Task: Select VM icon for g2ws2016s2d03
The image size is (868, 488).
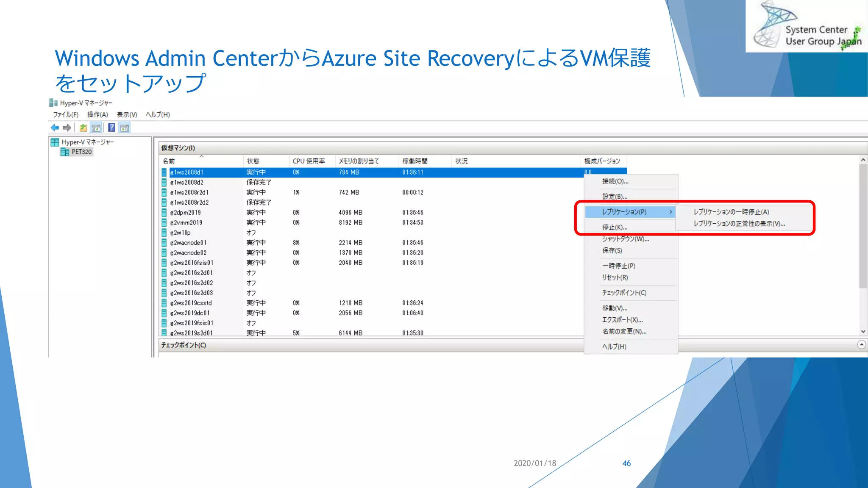Action: [164, 293]
